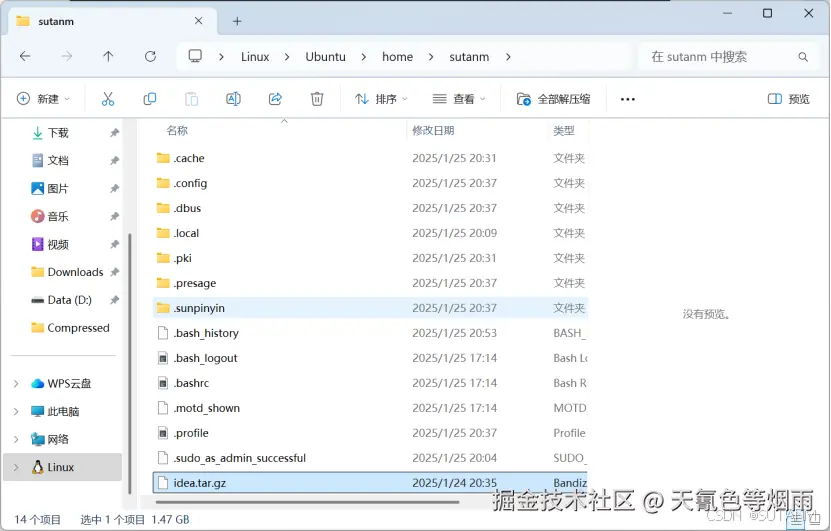Expand chevron after sutanm in address bar
Viewport: 831px width, 531px height.
tap(508, 57)
